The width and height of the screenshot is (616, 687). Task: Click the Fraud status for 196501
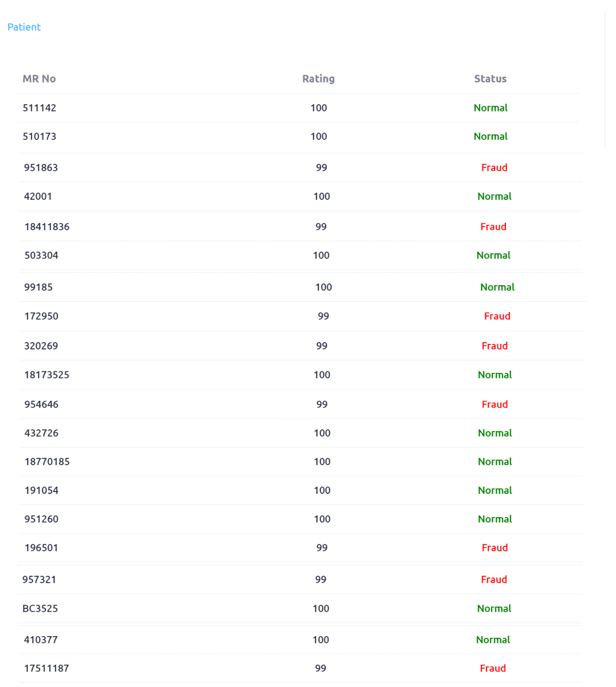[495, 548]
